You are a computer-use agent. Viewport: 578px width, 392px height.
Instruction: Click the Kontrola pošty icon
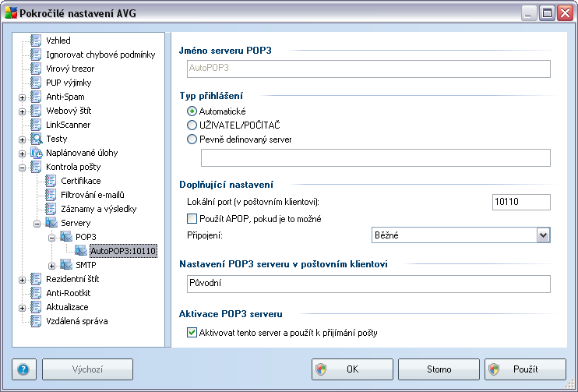[36, 167]
